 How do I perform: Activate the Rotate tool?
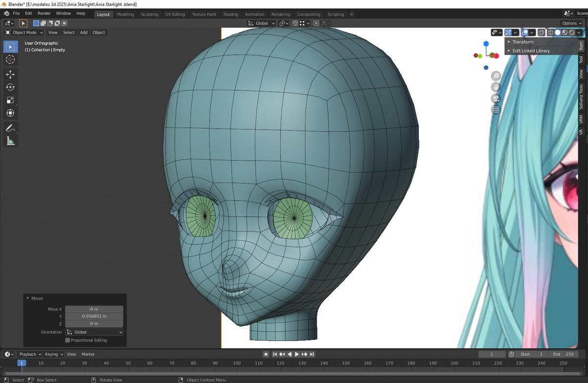pyautogui.click(x=10, y=87)
